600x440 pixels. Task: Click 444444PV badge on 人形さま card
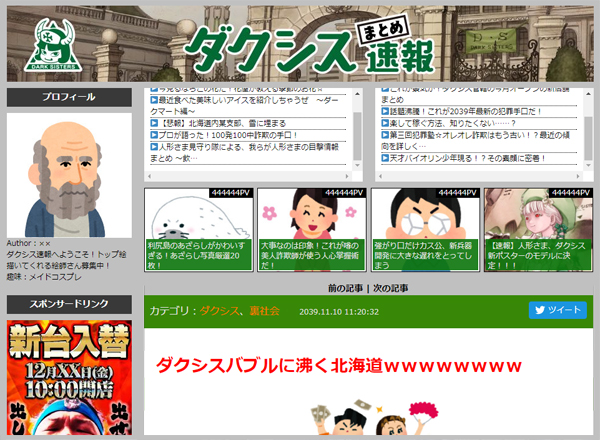point(571,193)
